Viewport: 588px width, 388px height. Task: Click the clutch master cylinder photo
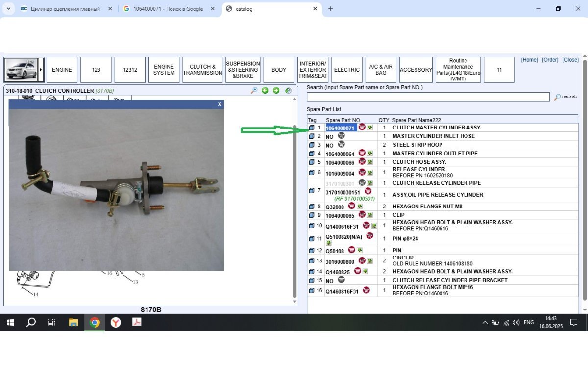117,189
